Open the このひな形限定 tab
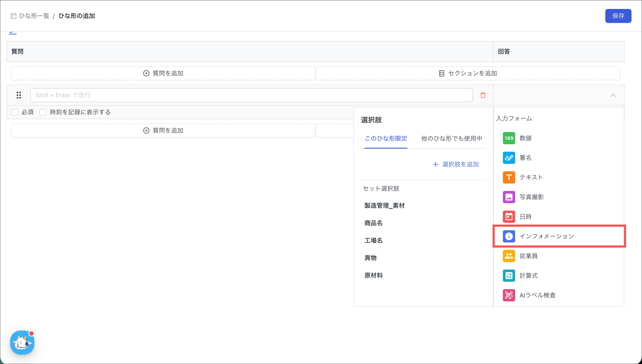The image size is (642, 364). pyautogui.click(x=386, y=139)
